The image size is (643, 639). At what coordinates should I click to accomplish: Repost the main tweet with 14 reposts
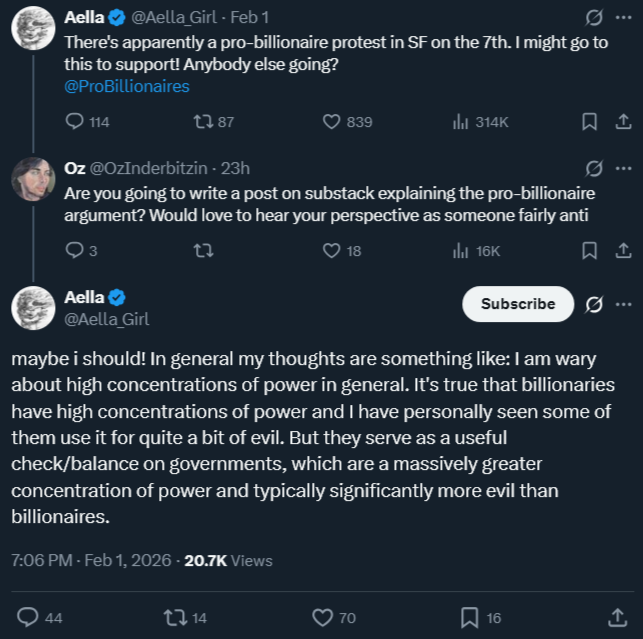click(176, 618)
